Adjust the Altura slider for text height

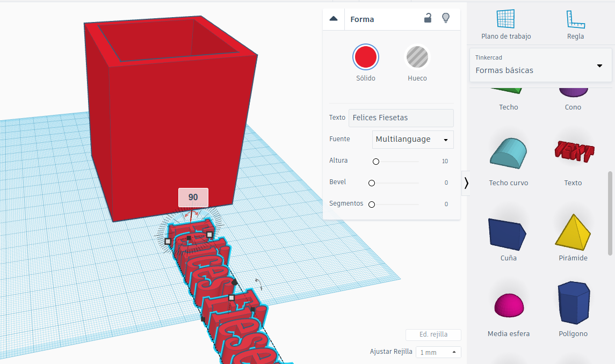pos(376,161)
